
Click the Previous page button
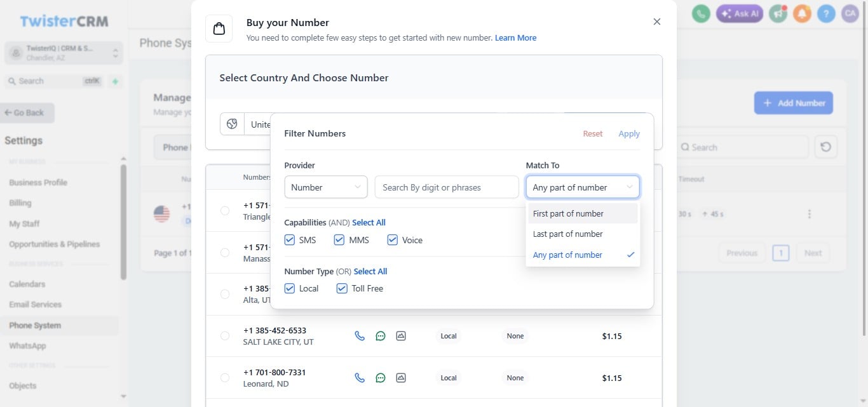742,253
